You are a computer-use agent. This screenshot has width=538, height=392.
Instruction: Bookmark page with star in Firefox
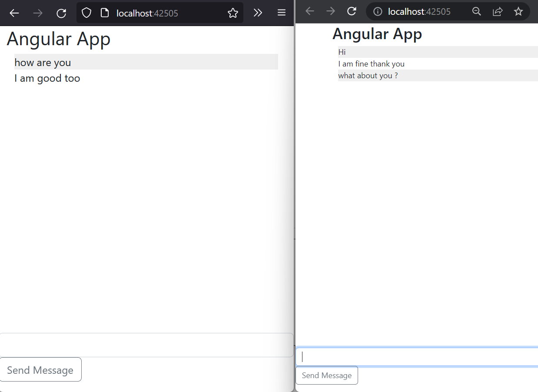[233, 13]
